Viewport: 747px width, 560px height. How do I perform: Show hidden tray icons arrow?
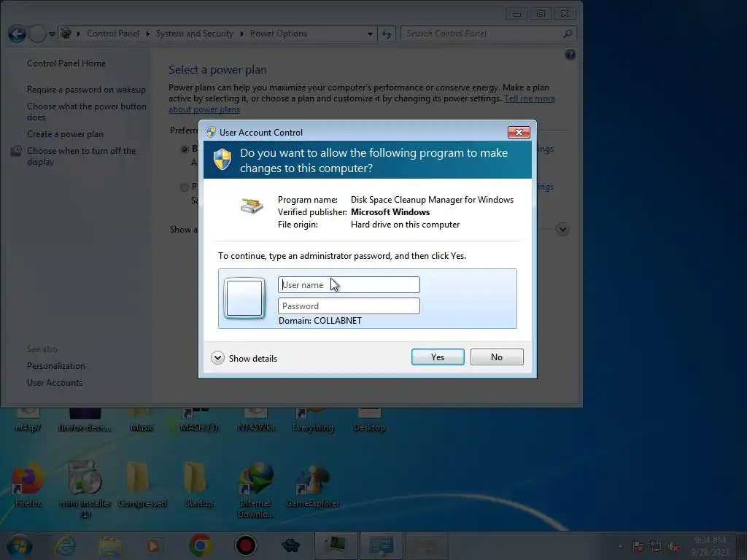(620, 547)
